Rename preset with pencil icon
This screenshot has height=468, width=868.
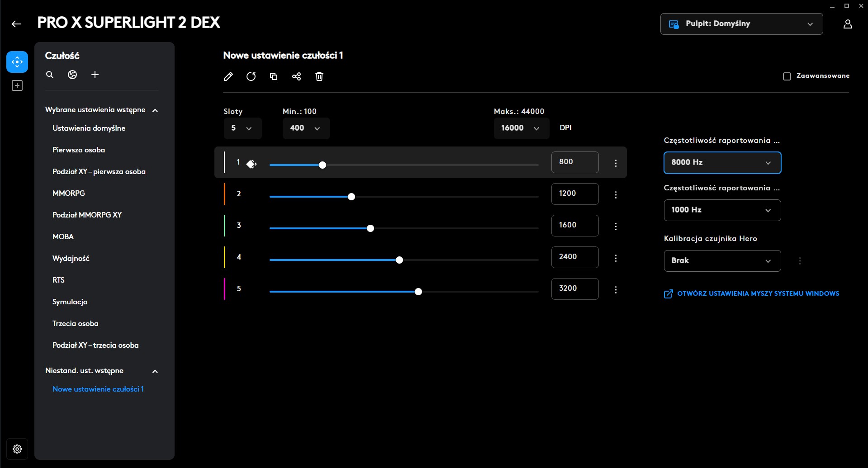pos(228,76)
